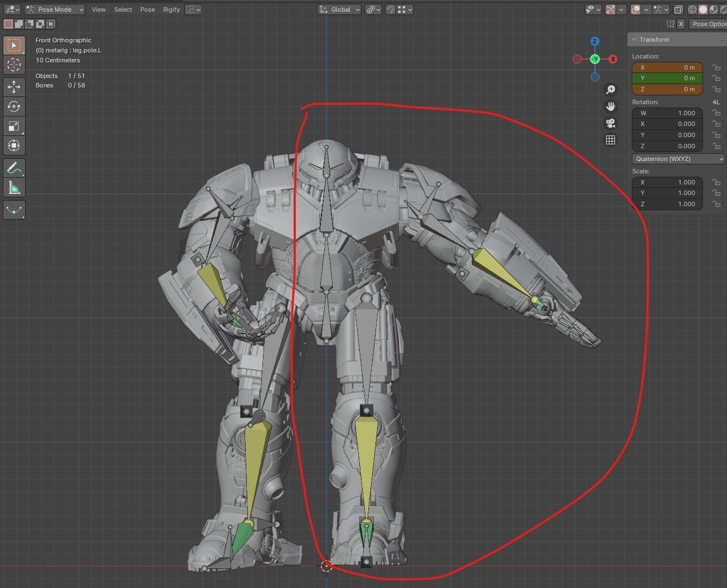The image size is (727, 588).
Task: Click the Location X field
Action: (x=667, y=67)
